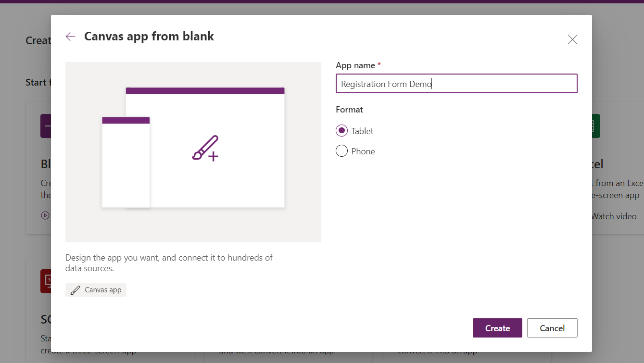The image size is (644, 363).
Task: Click the Watch video link behind the dialog
Action: pos(614,216)
